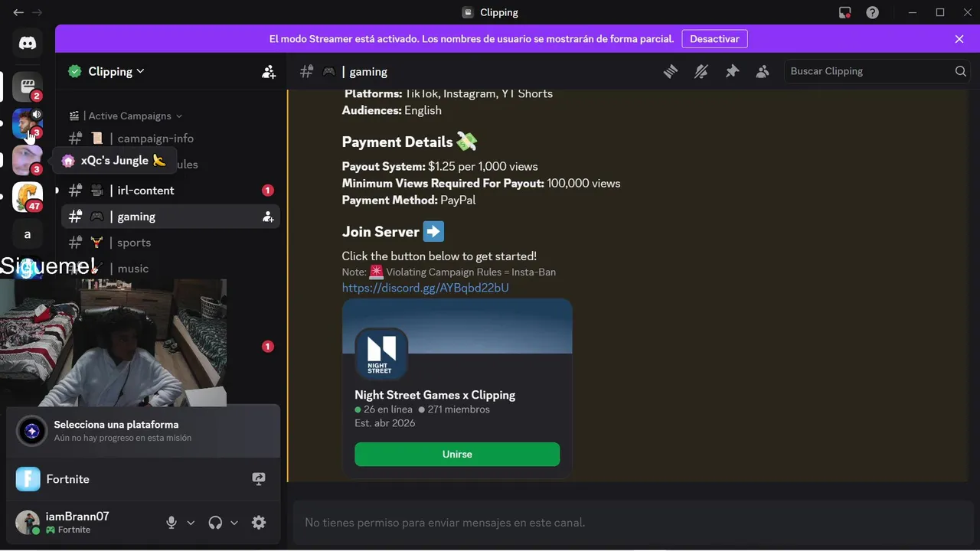
Task: Open the server icon labeled 'a'
Action: (x=28, y=234)
